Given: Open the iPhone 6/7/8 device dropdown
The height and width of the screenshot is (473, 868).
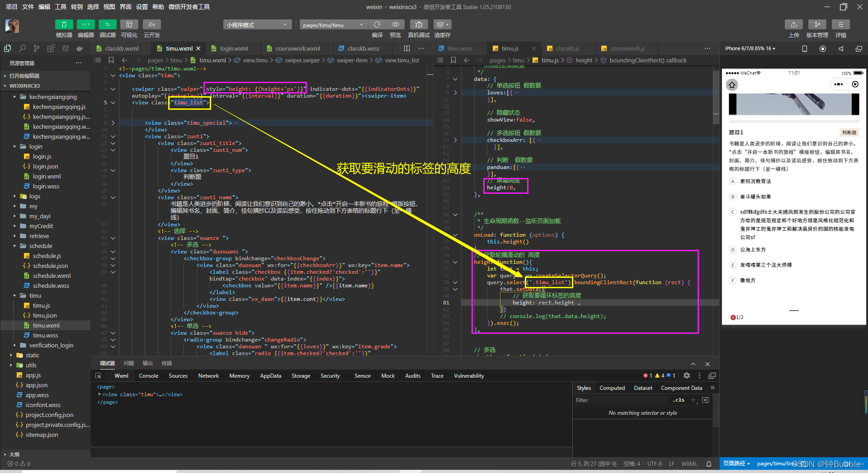Looking at the screenshot, I should pos(750,48).
